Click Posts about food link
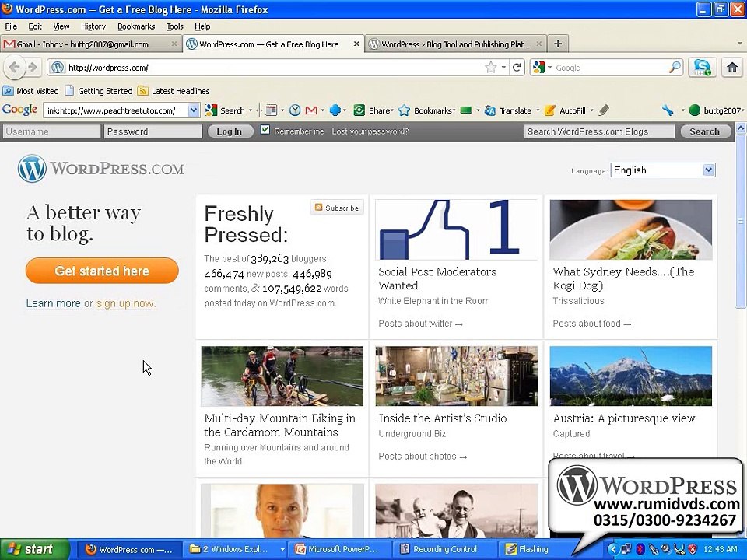747x560 pixels. point(591,324)
